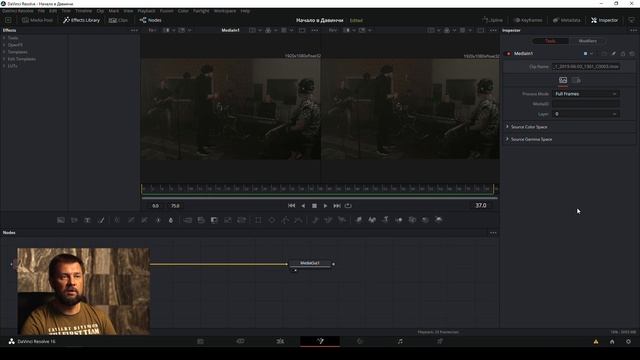Expand the OpenFX category in Effects
Viewport: 640px width, 360px height.
(x=4, y=45)
